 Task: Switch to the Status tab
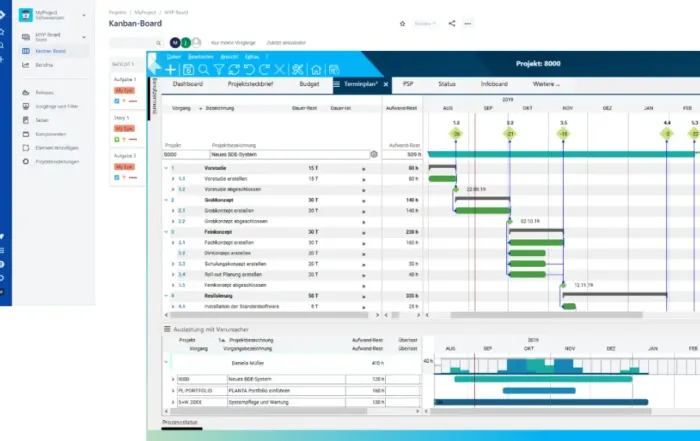(447, 84)
